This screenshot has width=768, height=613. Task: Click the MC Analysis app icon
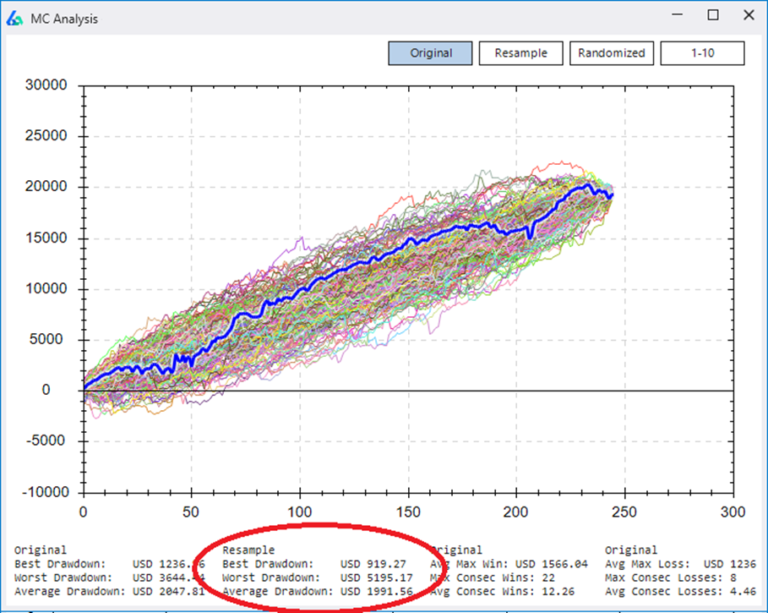point(15,17)
